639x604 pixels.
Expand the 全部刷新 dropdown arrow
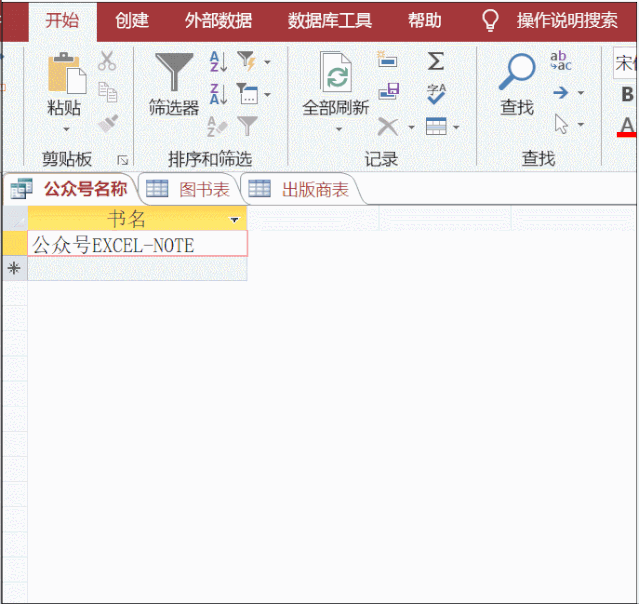338,129
